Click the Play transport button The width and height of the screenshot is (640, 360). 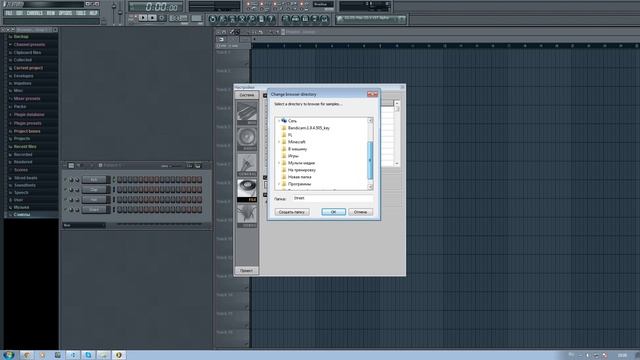142,18
